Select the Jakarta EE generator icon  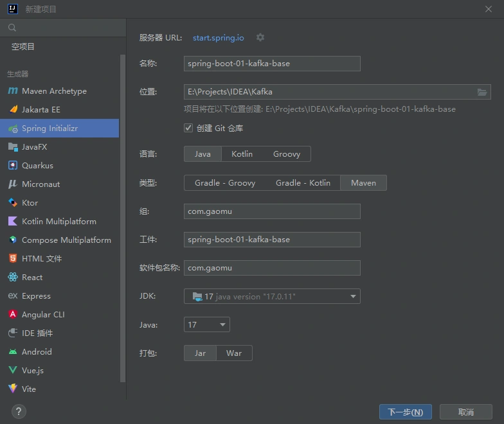(x=12, y=110)
